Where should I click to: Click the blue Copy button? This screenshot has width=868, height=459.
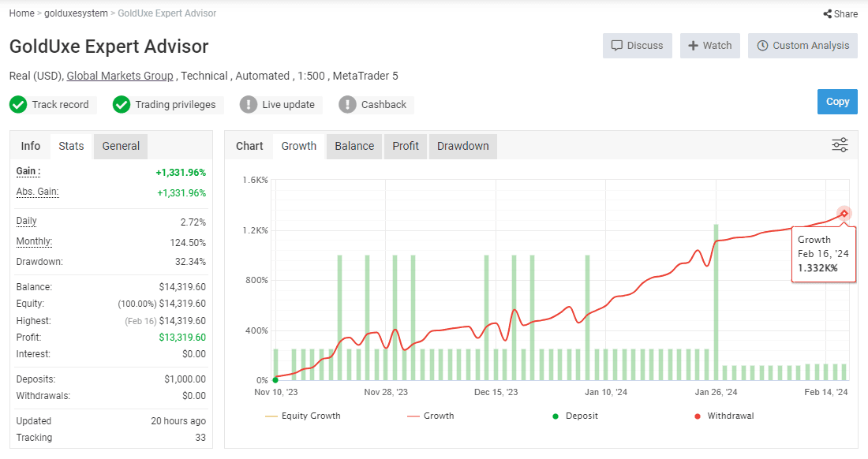(837, 102)
